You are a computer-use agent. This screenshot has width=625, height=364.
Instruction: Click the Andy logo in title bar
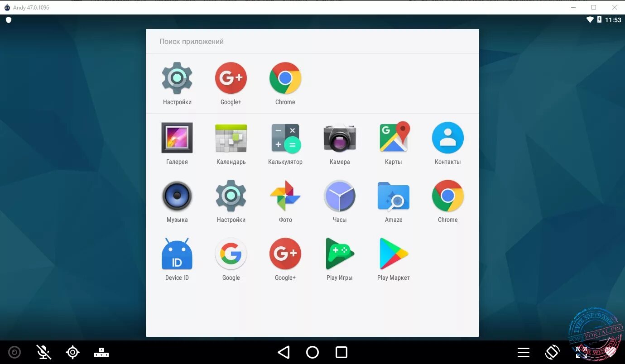pos(7,7)
